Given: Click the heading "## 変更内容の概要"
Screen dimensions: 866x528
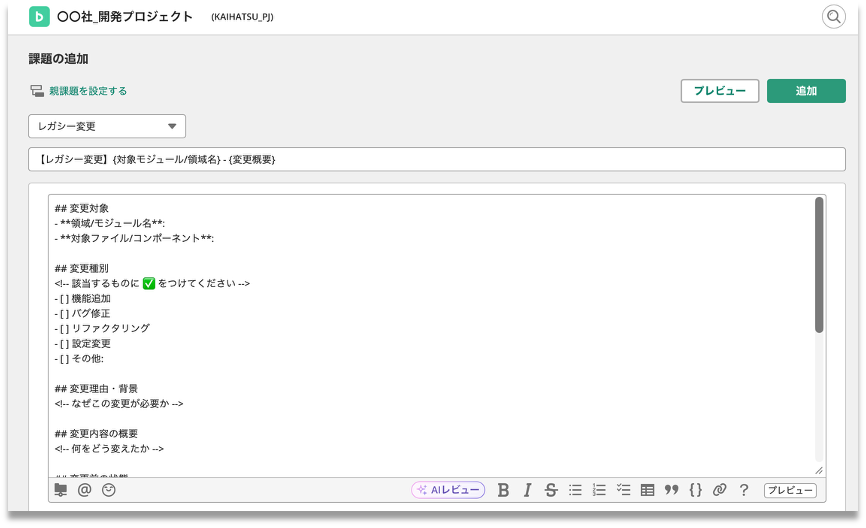Looking at the screenshot, I should coord(96,434).
